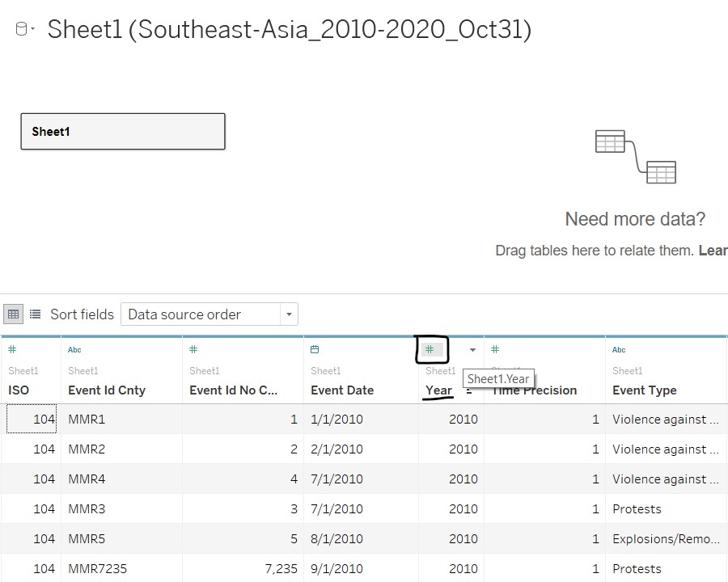The width and height of the screenshot is (728, 582).
Task: Click the data source database icon
Action: coord(21,29)
